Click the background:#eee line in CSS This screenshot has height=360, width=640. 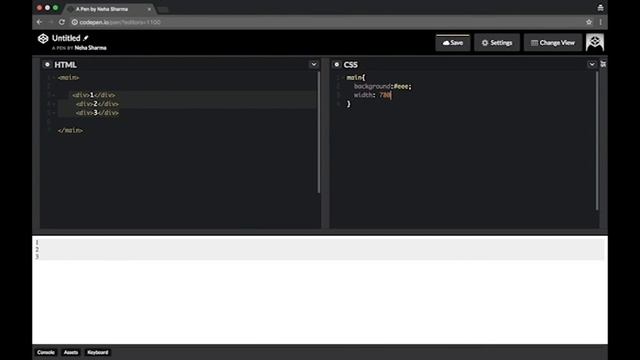point(383,86)
